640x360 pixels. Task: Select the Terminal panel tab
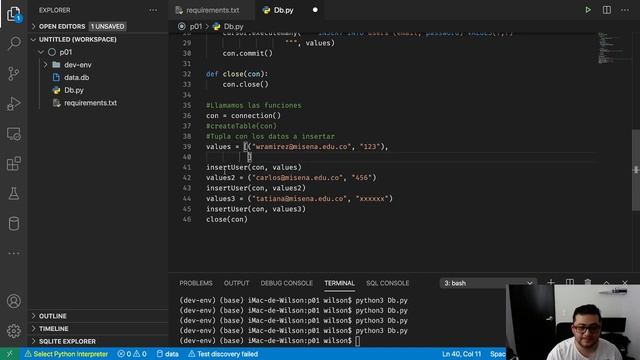340,283
